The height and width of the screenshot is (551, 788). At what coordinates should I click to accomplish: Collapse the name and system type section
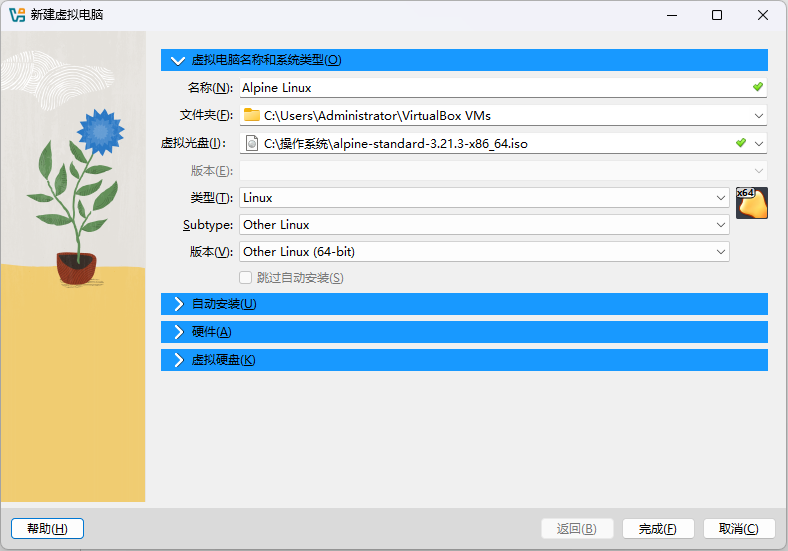pyautogui.click(x=464, y=60)
